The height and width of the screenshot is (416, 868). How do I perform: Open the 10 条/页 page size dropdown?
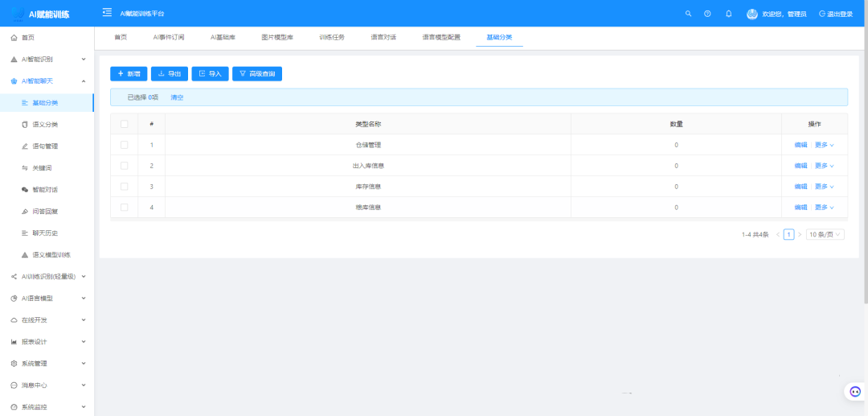coord(825,234)
